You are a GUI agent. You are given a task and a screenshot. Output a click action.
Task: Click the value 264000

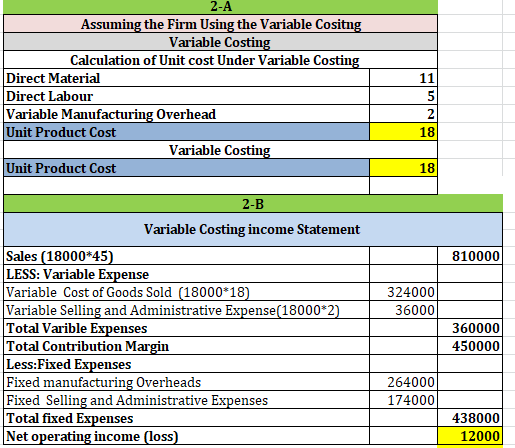[x=403, y=382]
